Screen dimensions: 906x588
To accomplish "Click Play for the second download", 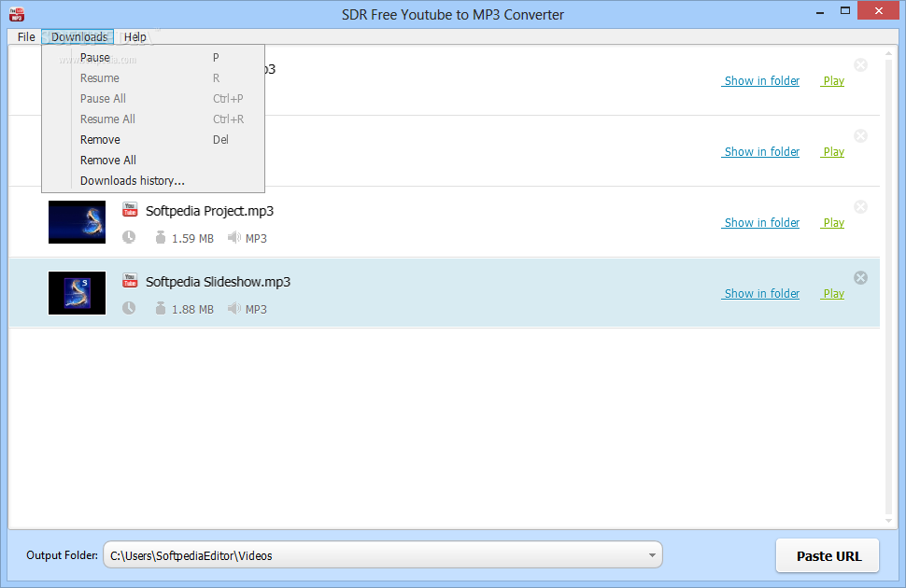I will (833, 152).
